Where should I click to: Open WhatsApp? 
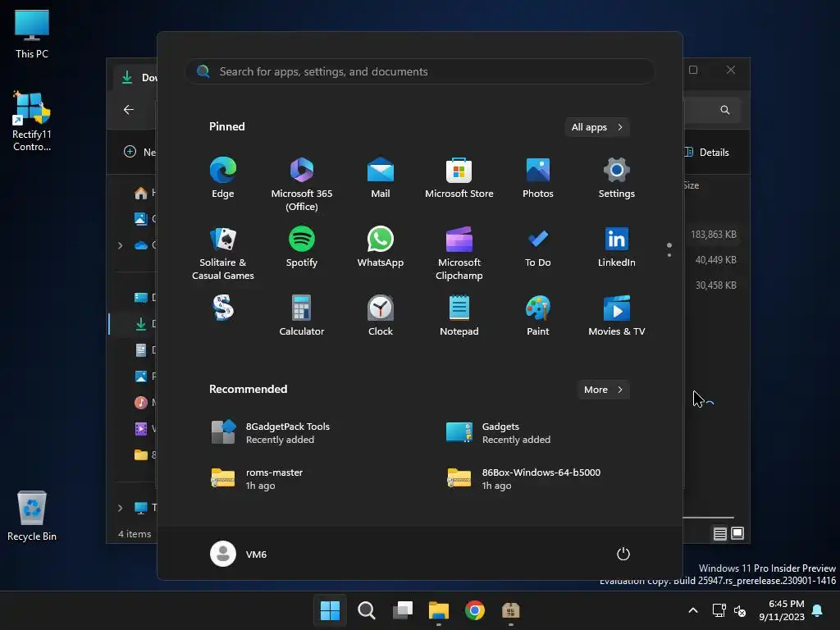pos(381,247)
